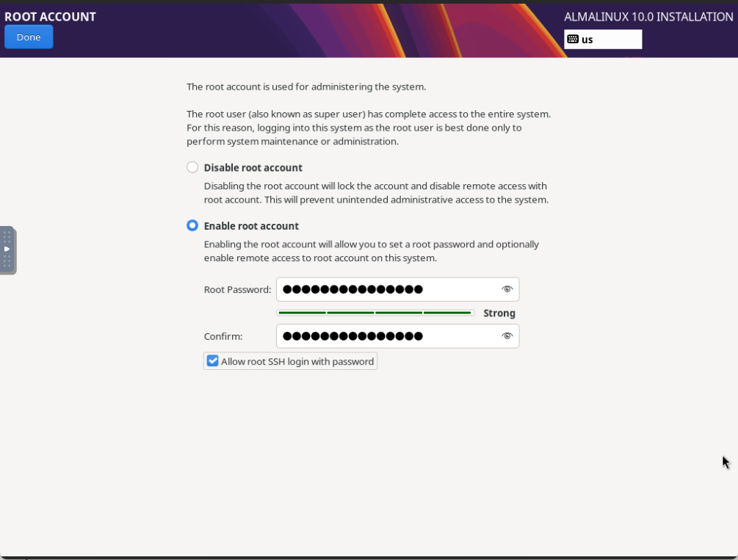The height and width of the screenshot is (560, 738).
Task: Click the ROOT ACCOUNT heading
Action: tap(51, 17)
